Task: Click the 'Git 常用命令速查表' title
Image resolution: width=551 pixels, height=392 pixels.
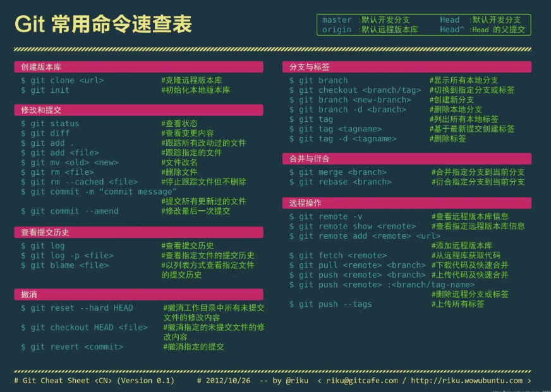Action: pos(104,24)
